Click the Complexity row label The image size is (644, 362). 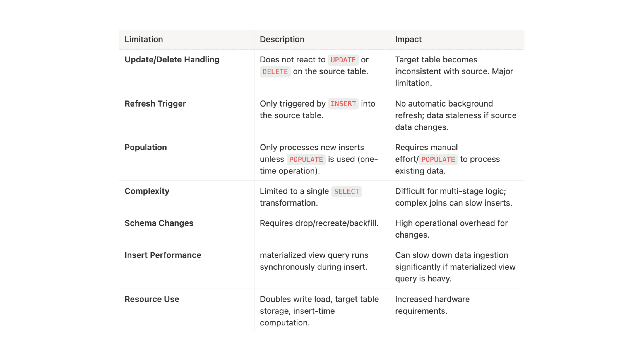147,191
